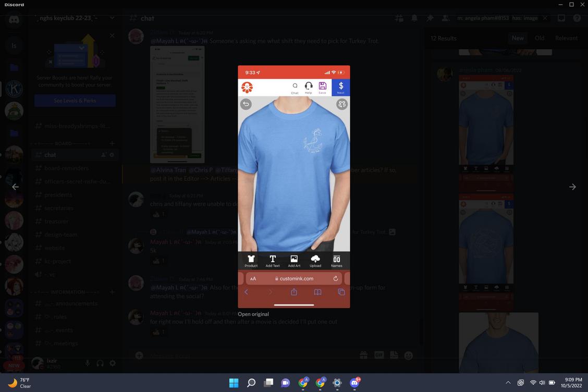Toggle member list visibility

446,18
